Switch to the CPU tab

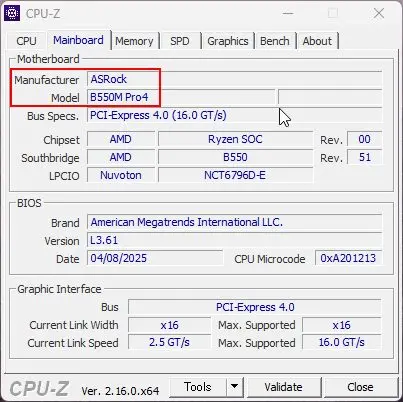point(26,41)
